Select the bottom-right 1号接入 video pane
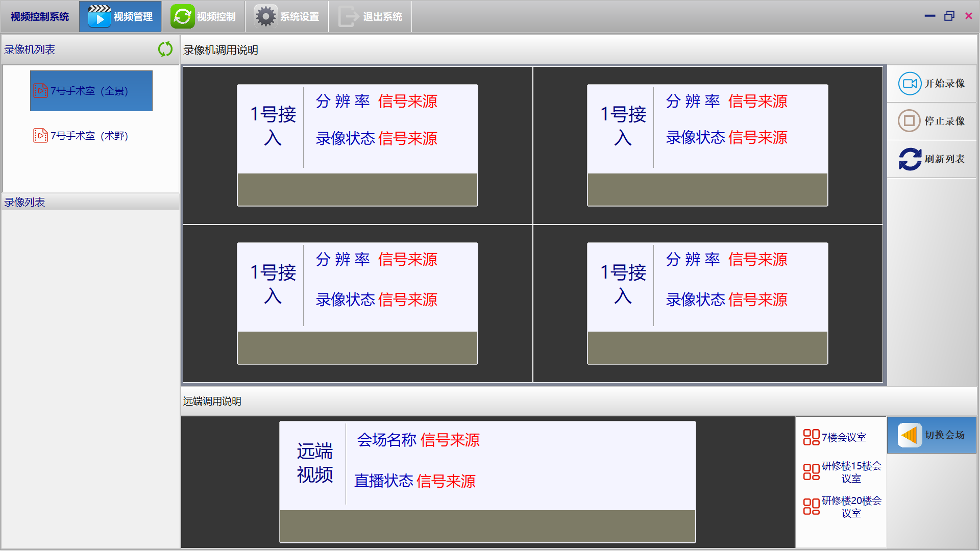 point(707,304)
